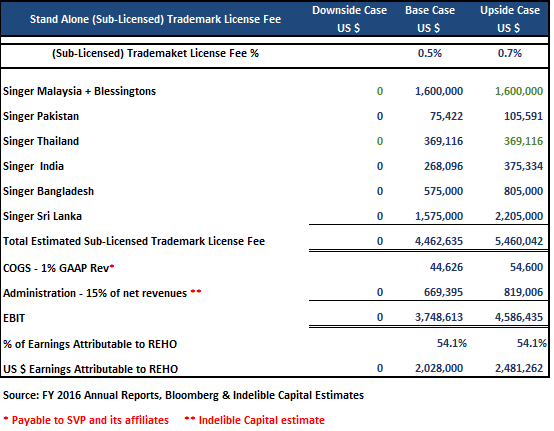This screenshot has height=431, width=554.
Task: Click the 819,006 administration value
Action: [523, 292]
